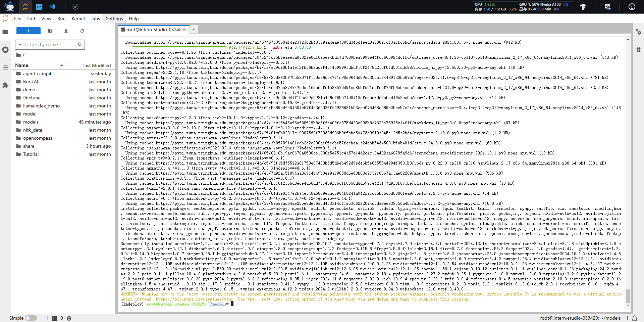
Task: Open the Help menu
Action: 134,18
